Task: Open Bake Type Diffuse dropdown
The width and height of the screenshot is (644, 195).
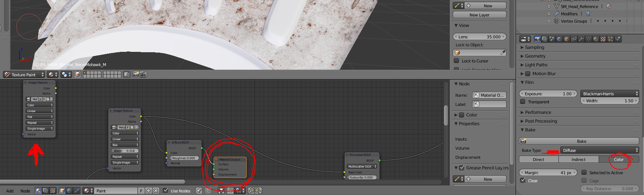Action: [x=600, y=150]
